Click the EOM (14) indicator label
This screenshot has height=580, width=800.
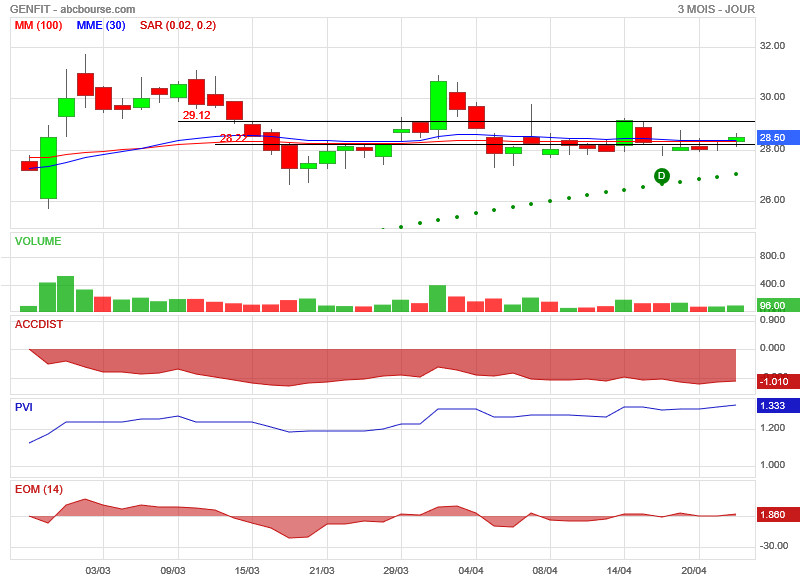click(x=39, y=489)
